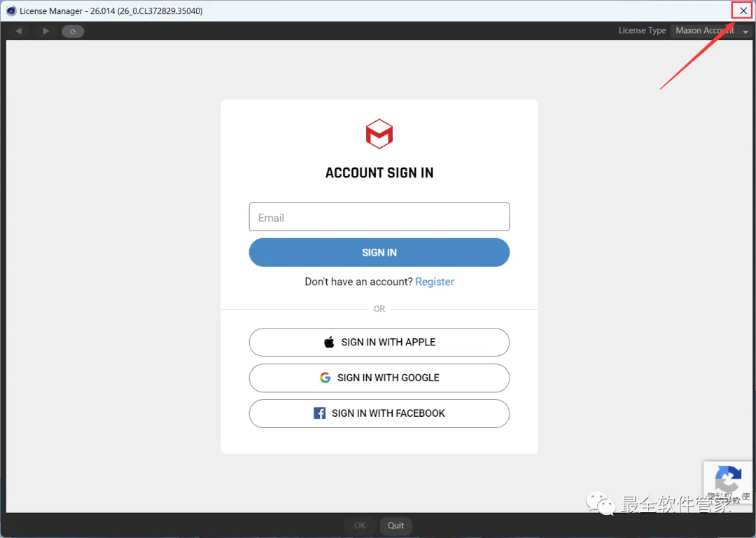756x538 pixels.
Task: Click the reCAPTCHA badge
Action: [x=728, y=484]
